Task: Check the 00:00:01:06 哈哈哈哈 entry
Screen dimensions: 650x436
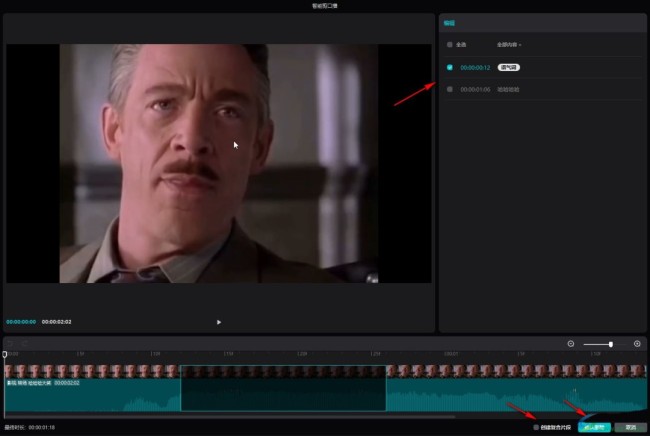Action: pyautogui.click(x=450, y=89)
